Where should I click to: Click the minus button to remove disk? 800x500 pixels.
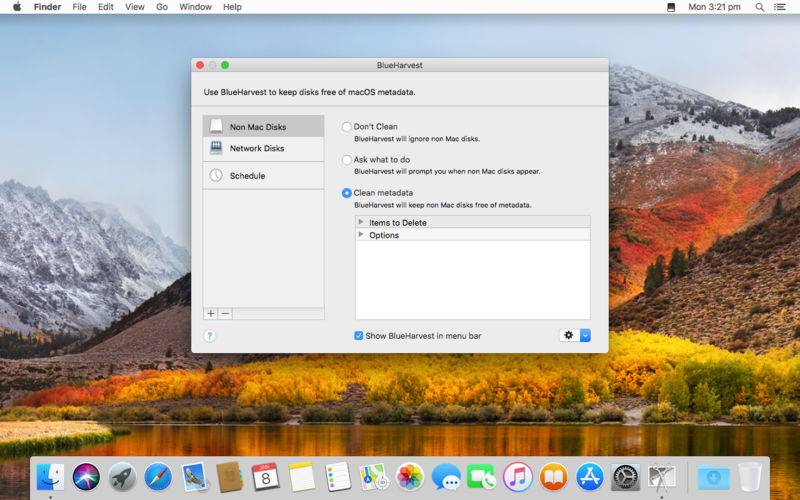coord(225,313)
